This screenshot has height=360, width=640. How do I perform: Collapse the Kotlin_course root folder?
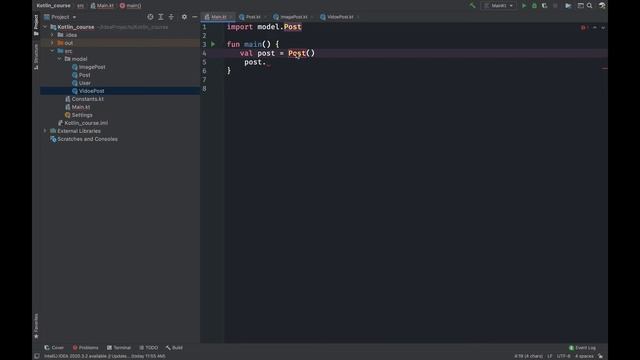pyautogui.click(x=45, y=27)
